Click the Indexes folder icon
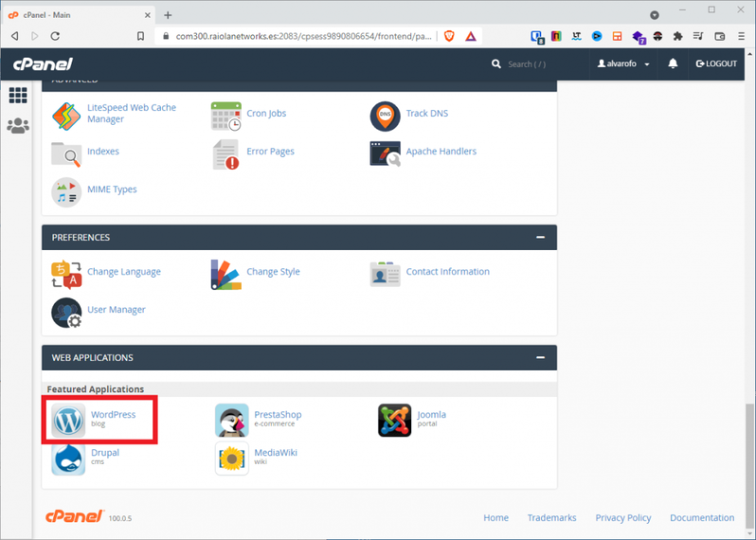This screenshot has height=540, width=756. [66, 154]
